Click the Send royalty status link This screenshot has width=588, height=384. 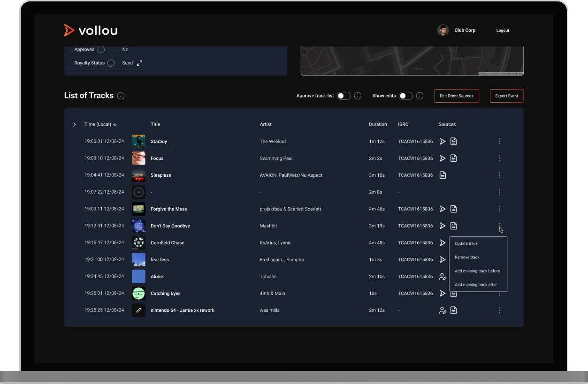[x=128, y=63]
